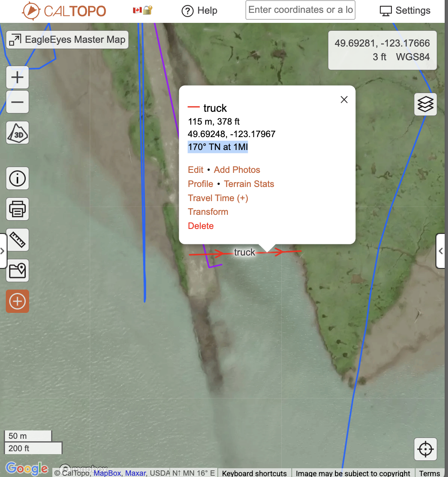The width and height of the screenshot is (448, 477).
Task: Open the folder marker icon
Action: coord(17,270)
